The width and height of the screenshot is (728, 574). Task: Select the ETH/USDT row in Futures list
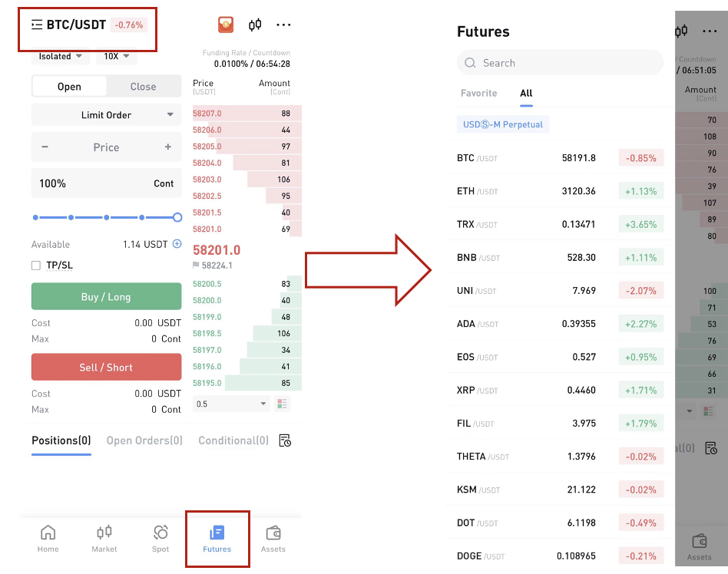[560, 191]
